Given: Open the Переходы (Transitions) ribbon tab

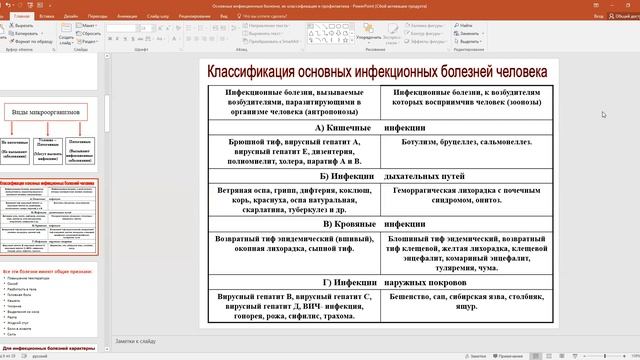Looking at the screenshot, I should click(x=98, y=16).
